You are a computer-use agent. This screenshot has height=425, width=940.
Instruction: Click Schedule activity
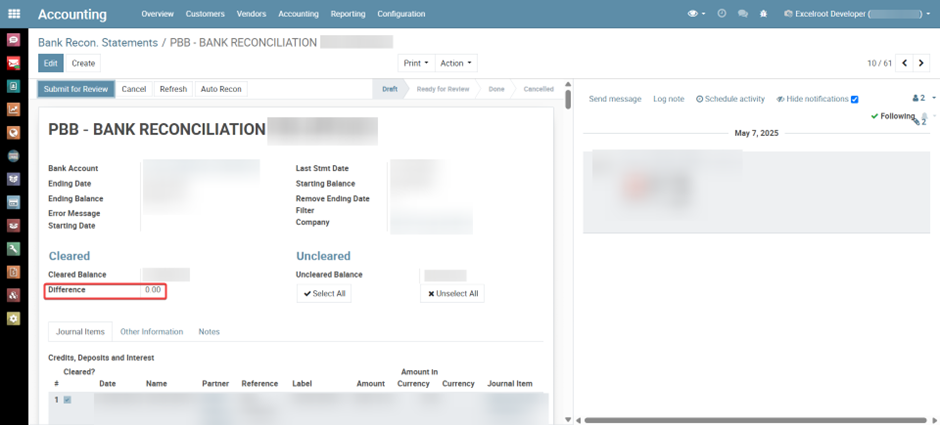730,99
